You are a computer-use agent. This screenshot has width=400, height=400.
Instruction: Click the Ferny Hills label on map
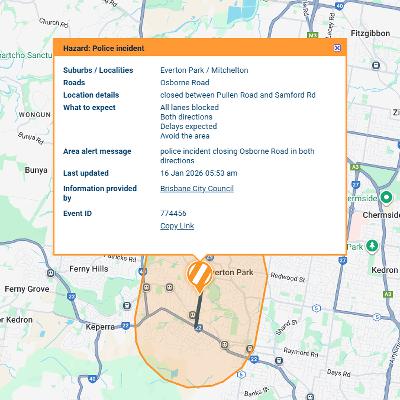coord(89,269)
